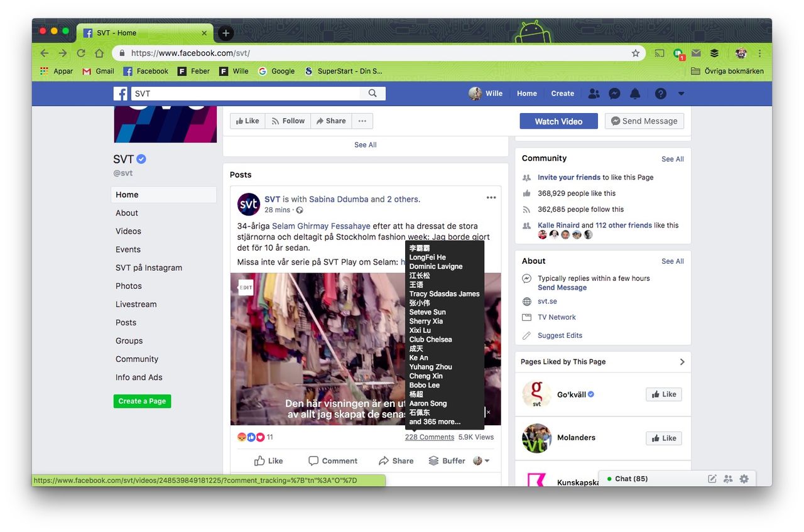Open Sabina Ddumba profile link

pyautogui.click(x=338, y=200)
